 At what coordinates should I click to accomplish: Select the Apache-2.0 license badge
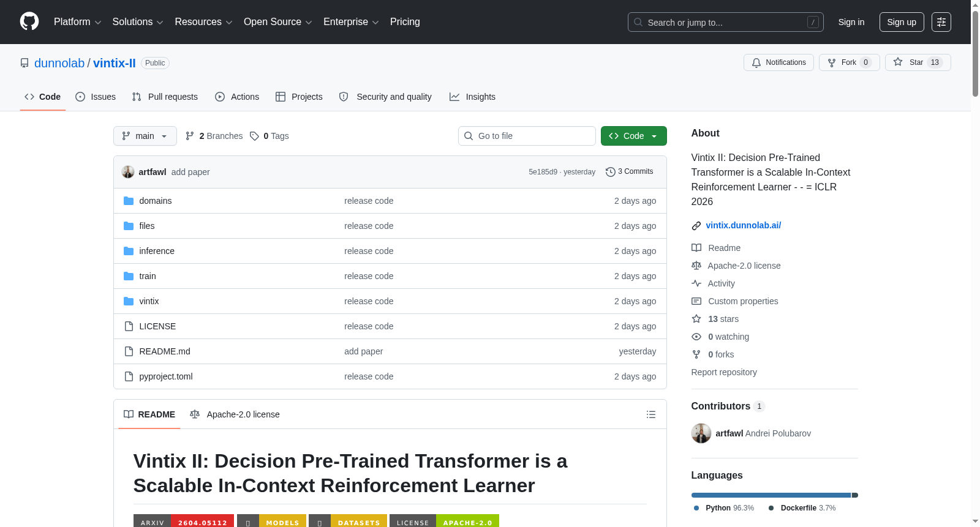tap(444, 521)
